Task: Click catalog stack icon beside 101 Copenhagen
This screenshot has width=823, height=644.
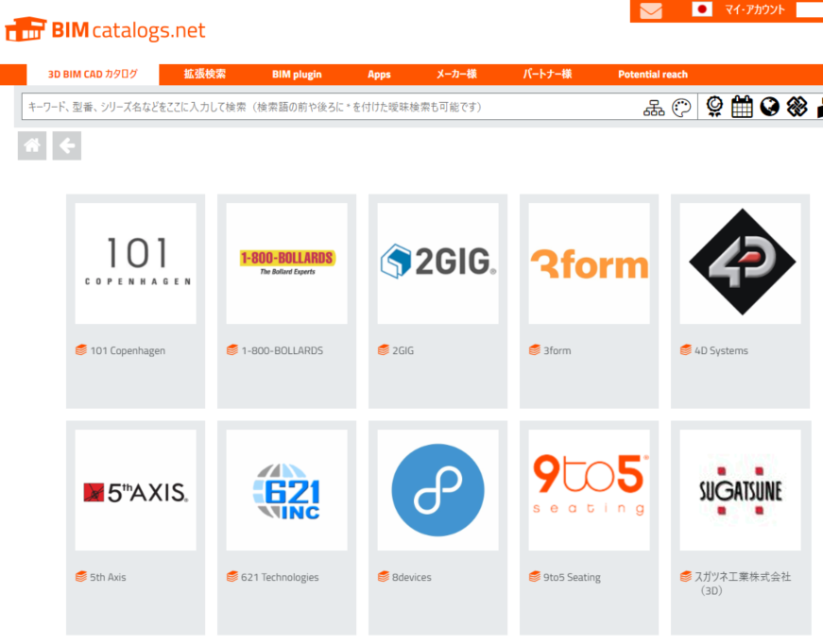Action: coord(81,349)
